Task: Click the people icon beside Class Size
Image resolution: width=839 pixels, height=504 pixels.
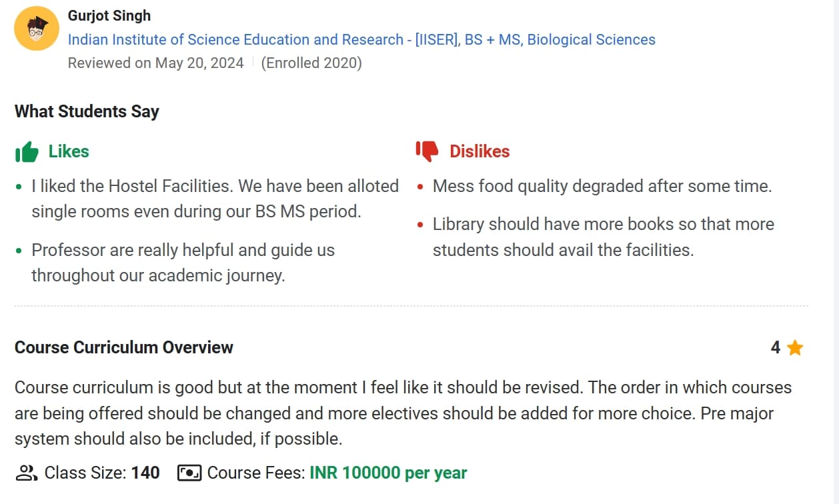Action: coord(26,473)
